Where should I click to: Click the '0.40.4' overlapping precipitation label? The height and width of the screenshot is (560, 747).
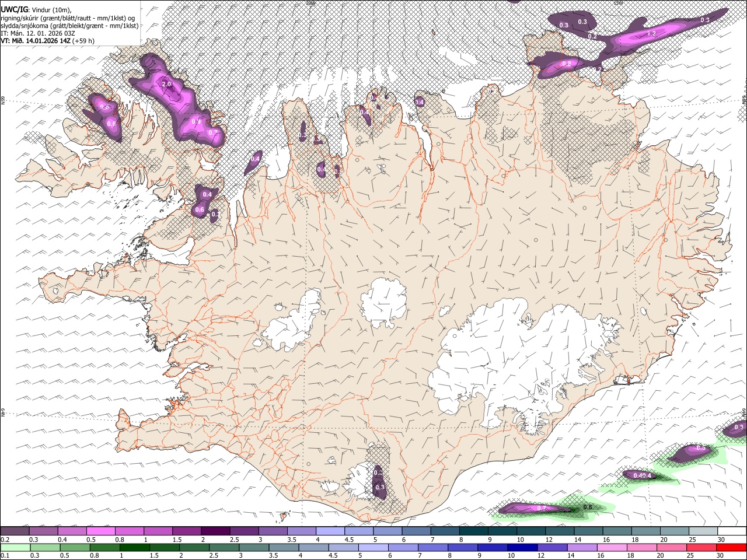tap(642, 476)
